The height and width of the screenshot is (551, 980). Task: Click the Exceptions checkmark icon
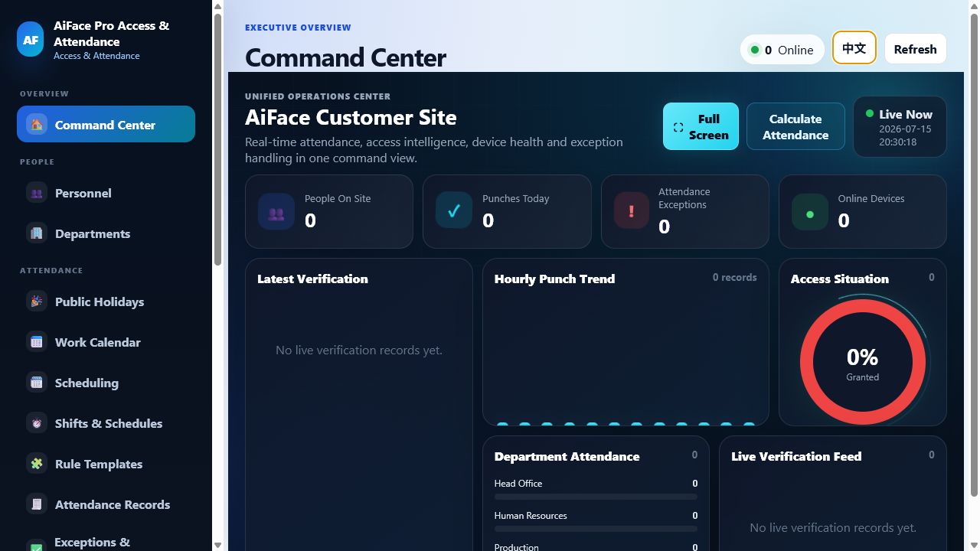tap(37, 545)
